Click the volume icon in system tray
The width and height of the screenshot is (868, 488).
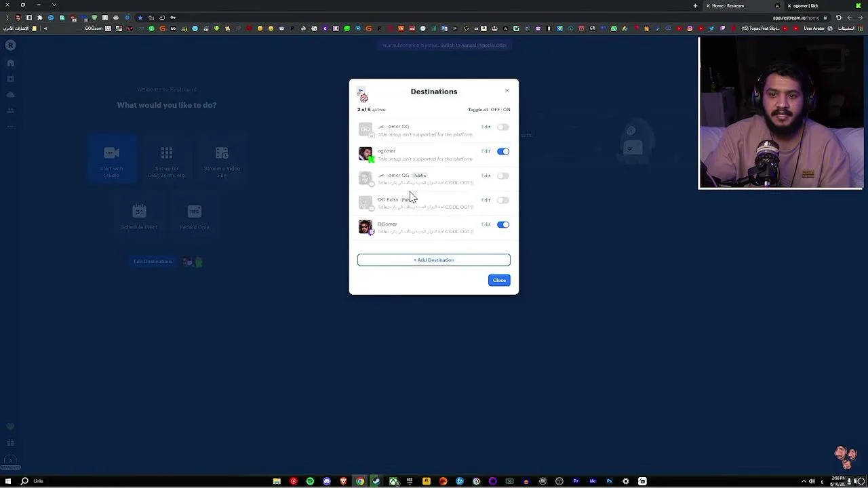(x=812, y=481)
